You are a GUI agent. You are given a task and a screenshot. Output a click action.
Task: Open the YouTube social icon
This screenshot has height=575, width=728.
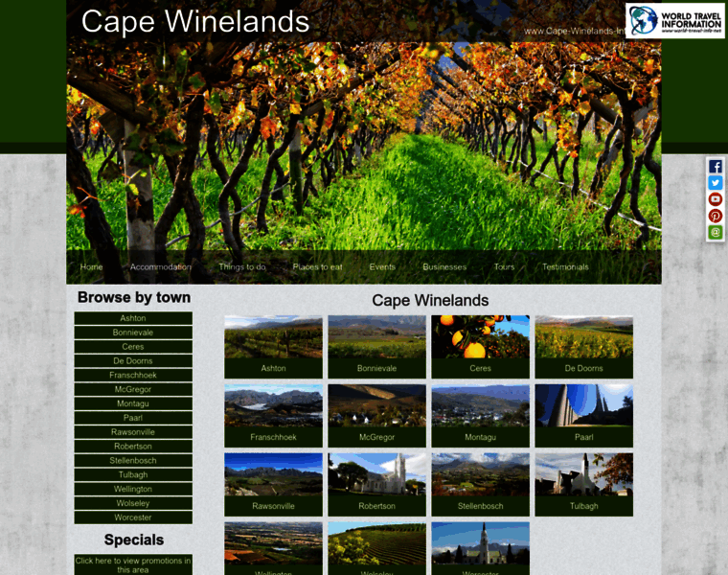pyautogui.click(x=715, y=199)
